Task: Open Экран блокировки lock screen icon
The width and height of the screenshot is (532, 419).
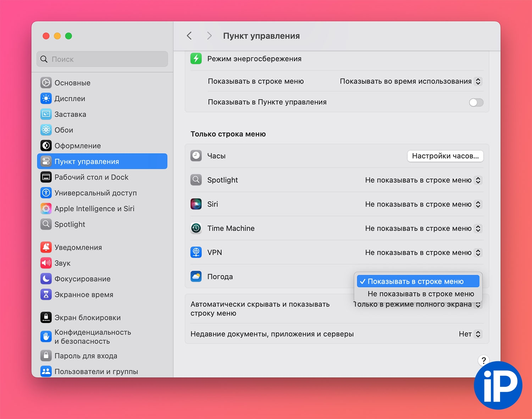Action: (x=46, y=318)
